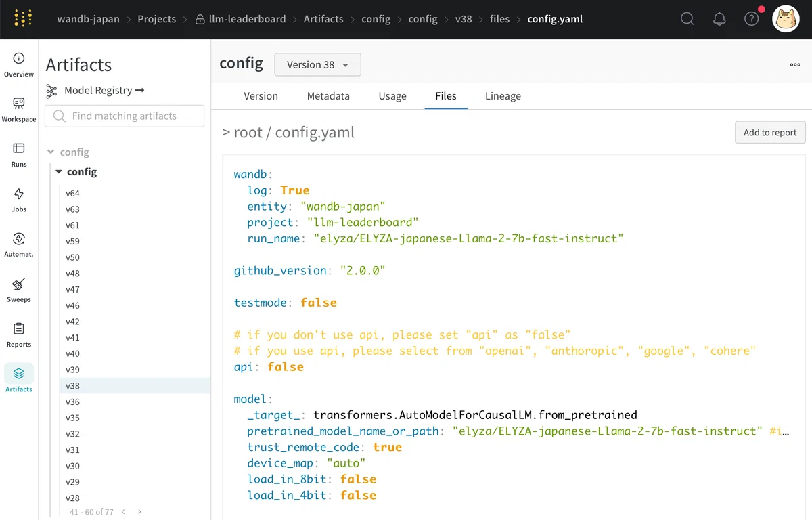812x520 pixels.
Task: Focus the Find matching artifacts field
Action: point(125,116)
